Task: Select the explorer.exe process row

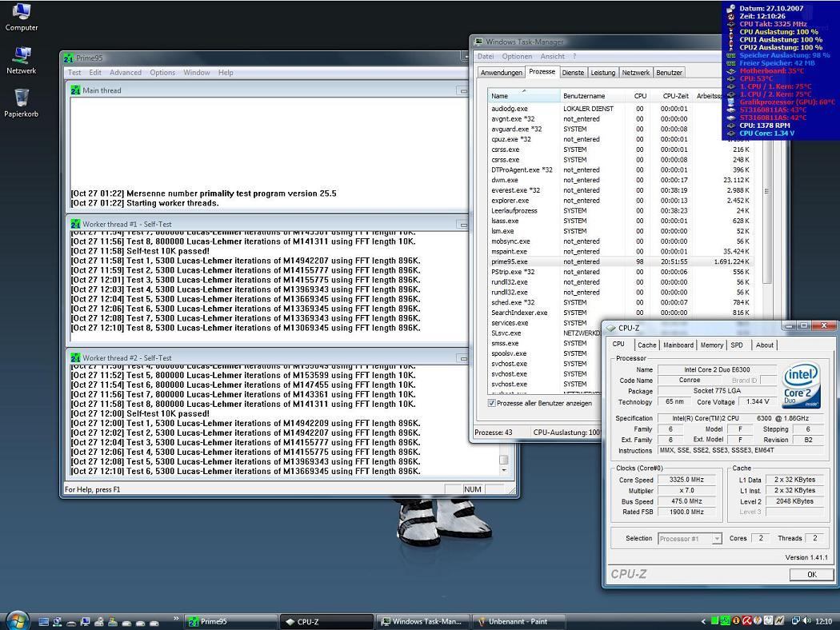Action: (621, 200)
